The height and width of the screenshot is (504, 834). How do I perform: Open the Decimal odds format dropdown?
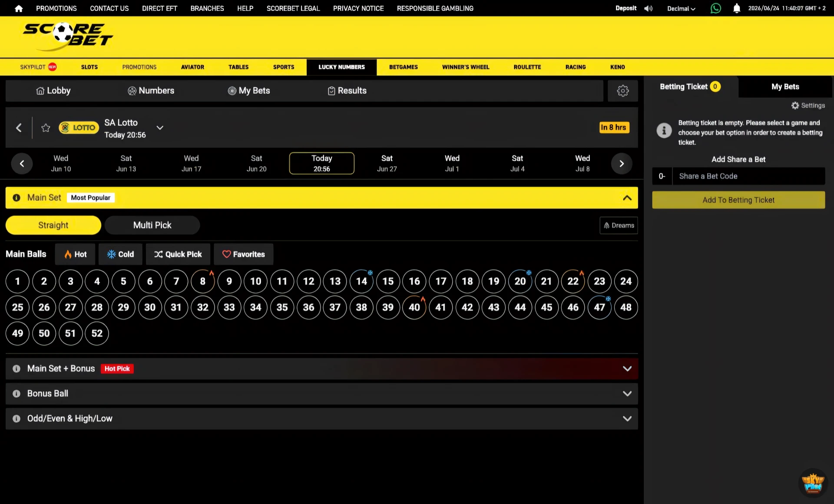[x=681, y=9]
